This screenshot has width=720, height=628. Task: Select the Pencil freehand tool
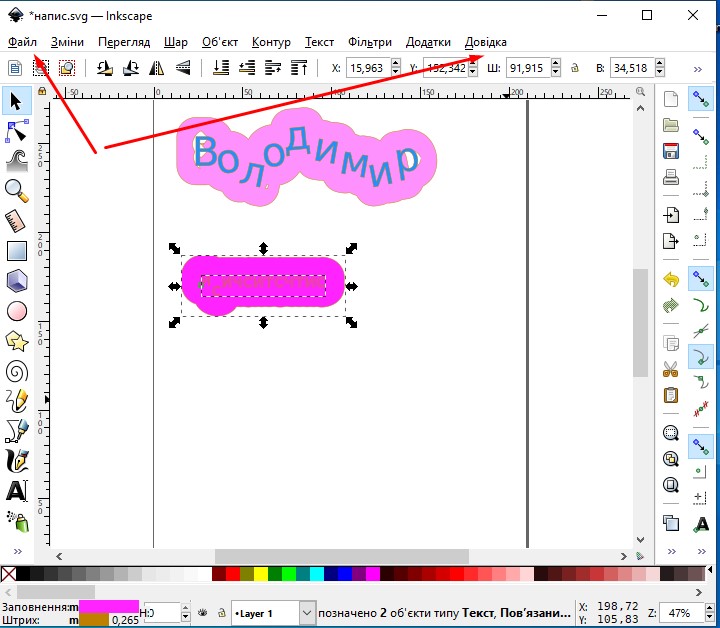(x=17, y=401)
